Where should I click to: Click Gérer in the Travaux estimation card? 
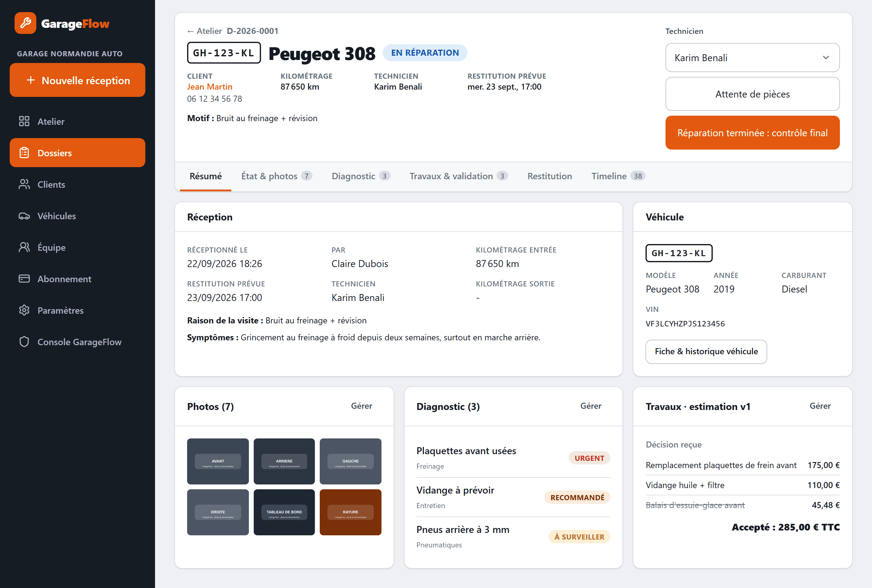(x=820, y=406)
